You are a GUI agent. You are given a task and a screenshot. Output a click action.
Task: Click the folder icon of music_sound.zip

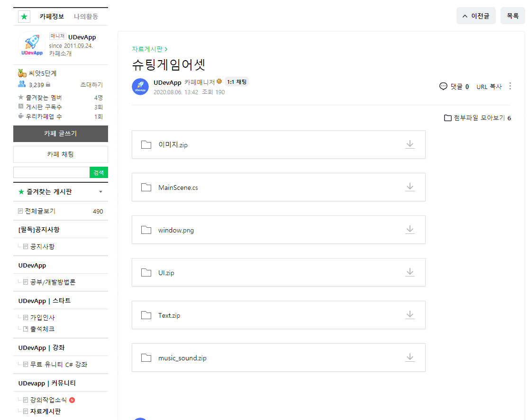[146, 358]
